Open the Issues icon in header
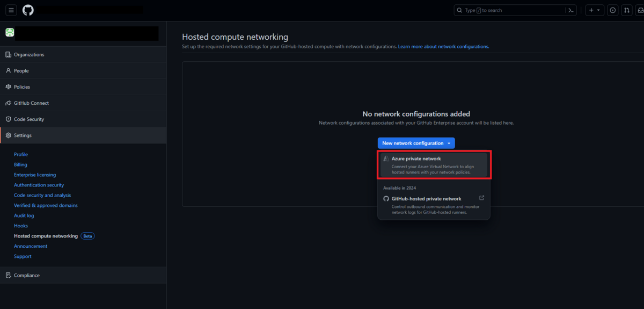 [613, 10]
